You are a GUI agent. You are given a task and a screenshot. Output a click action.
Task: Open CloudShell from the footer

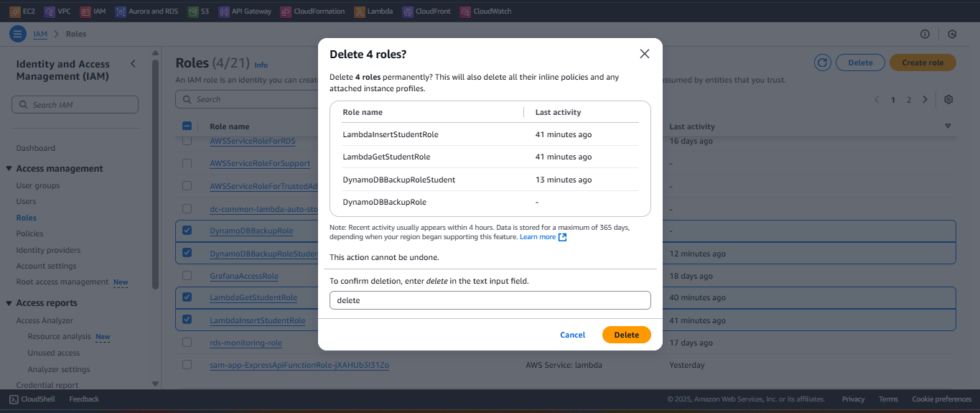(x=34, y=399)
